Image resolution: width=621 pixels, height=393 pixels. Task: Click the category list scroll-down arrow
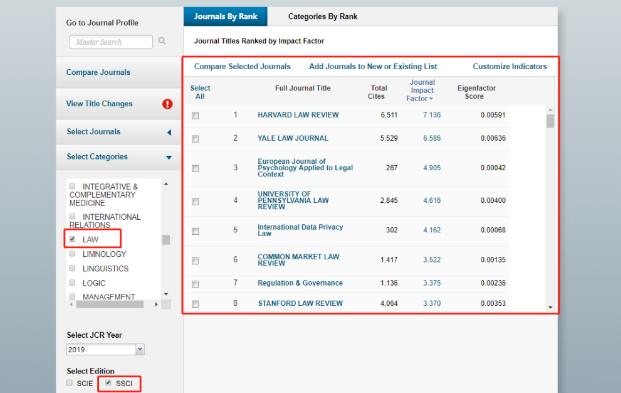tap(166, 294)
